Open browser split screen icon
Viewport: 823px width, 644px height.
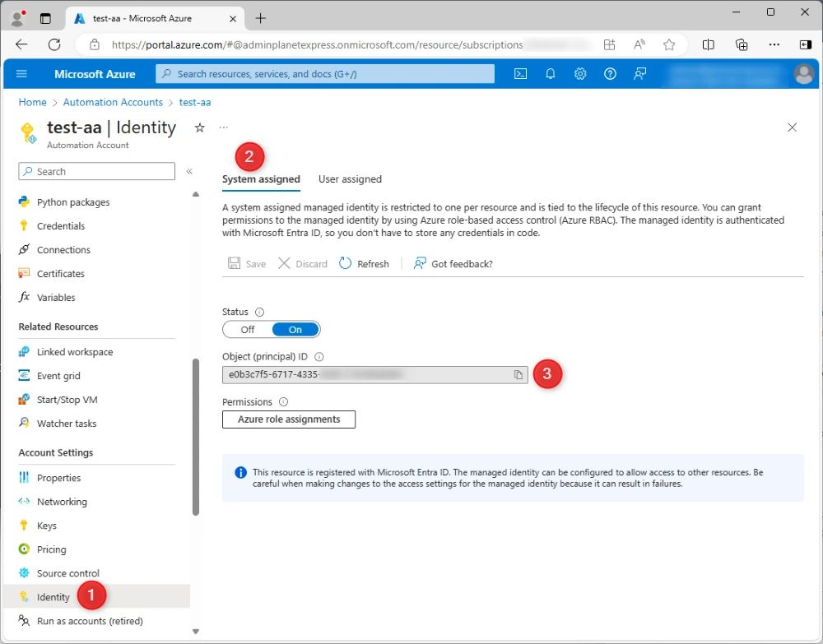pos(708,44)
